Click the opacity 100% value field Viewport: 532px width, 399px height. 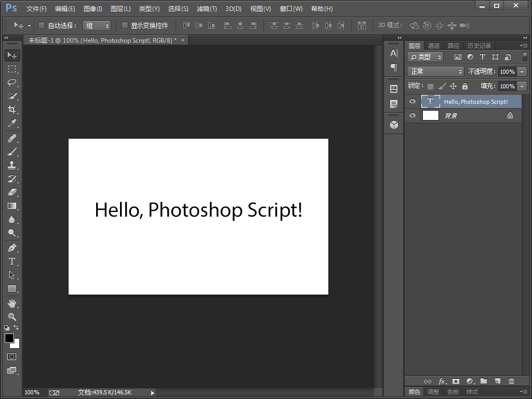coord(508,72)
